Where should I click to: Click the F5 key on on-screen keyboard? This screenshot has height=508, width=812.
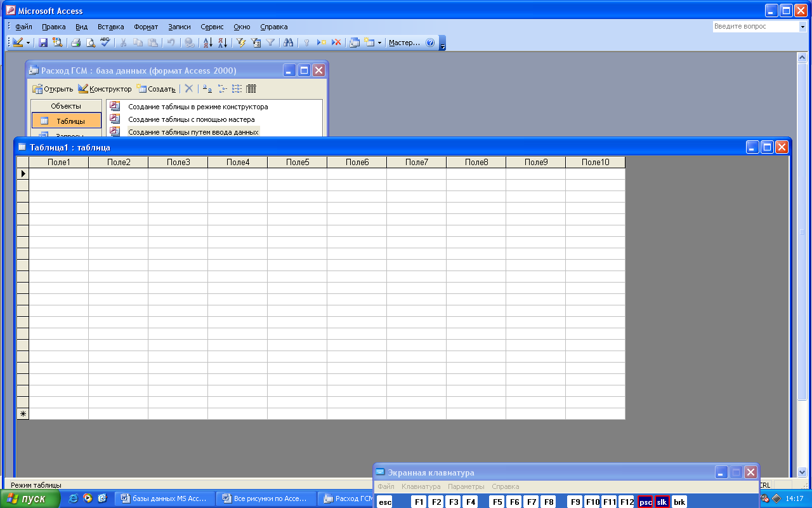tap(497, 502)
